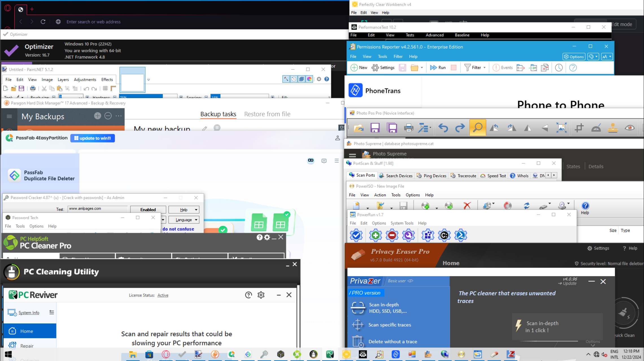Open Windows Start button on taskbar

[x=8, y=354]
